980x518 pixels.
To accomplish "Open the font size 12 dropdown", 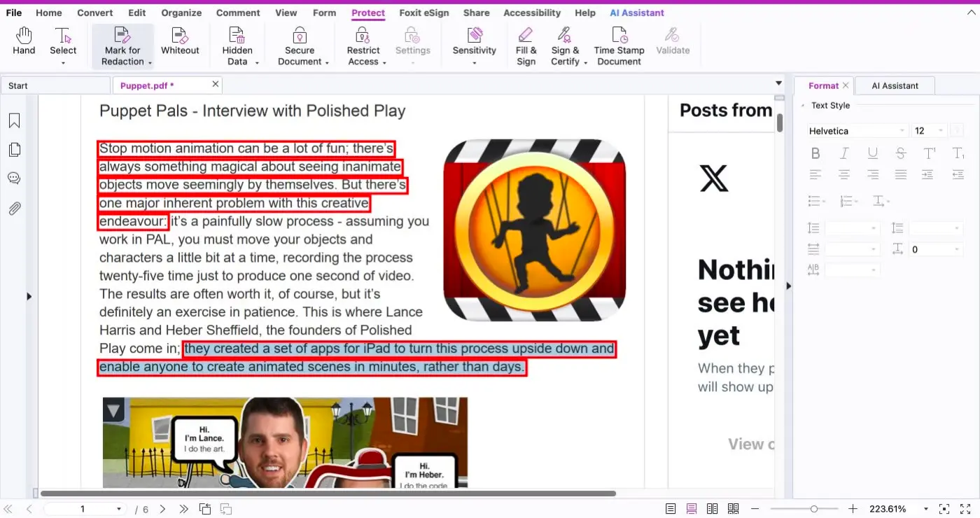I will (x=929, y=131).
